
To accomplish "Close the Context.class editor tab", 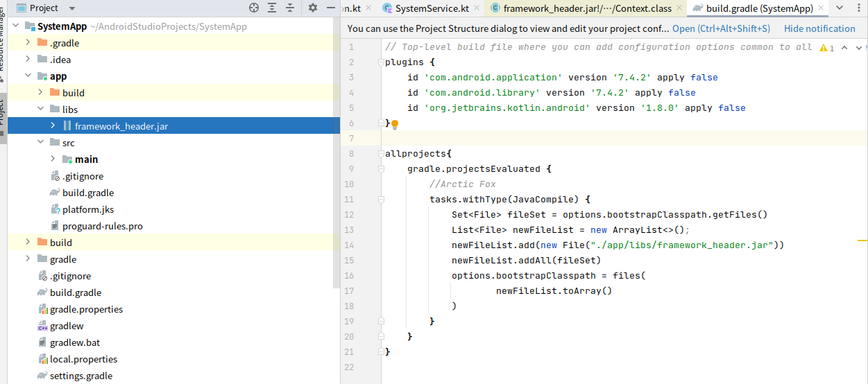I will coord(679,8).
